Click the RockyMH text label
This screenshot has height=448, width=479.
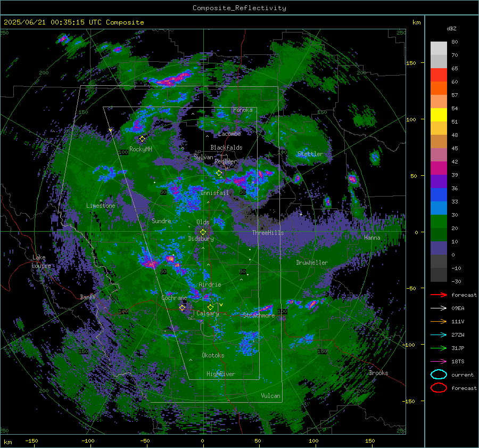click(x=141, y=149)
